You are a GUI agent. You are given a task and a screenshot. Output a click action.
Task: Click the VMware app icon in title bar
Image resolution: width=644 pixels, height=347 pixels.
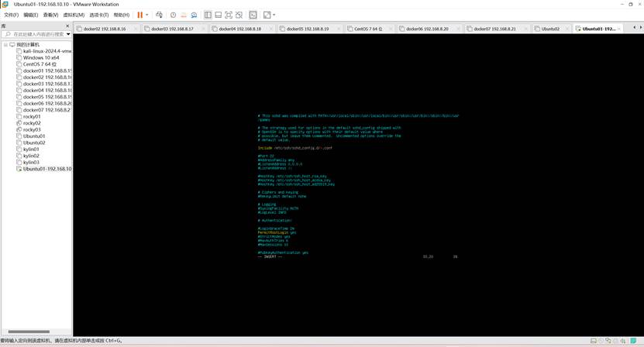[x=5, y=4]
